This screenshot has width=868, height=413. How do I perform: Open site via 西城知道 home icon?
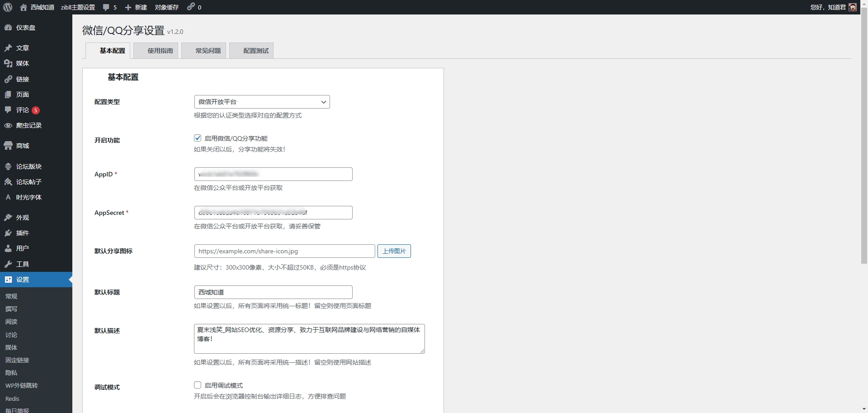pos(23,7)
